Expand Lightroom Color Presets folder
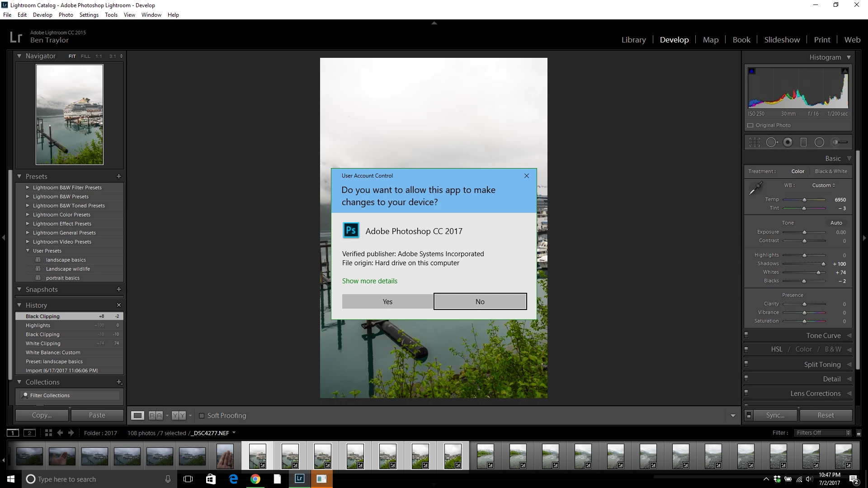Image resolution: width=868 pixels, height=488 pixels. tap(28, 215)
